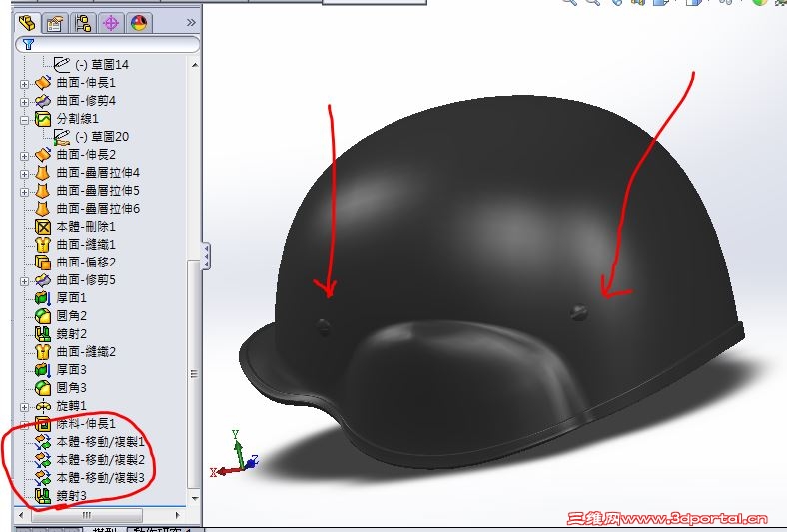This screenshot has width=787, height=532.
Task: Select the 旋轉1 revolve icon
Action: point(43,405)
